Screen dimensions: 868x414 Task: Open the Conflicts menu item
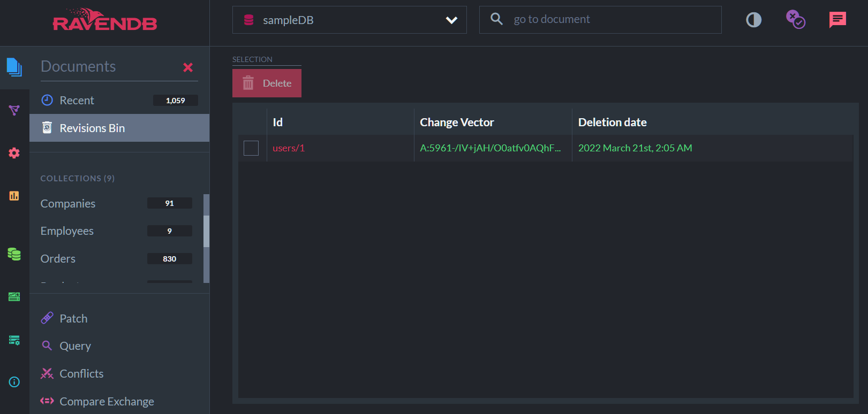point(119,373)
